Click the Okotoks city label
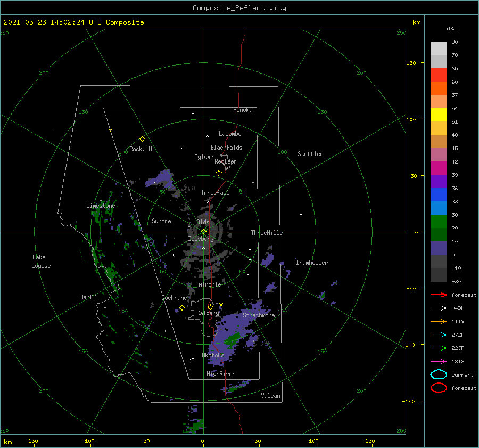This screenshot has height=448, width=479. pyautogui.click(x=213, y=355)
